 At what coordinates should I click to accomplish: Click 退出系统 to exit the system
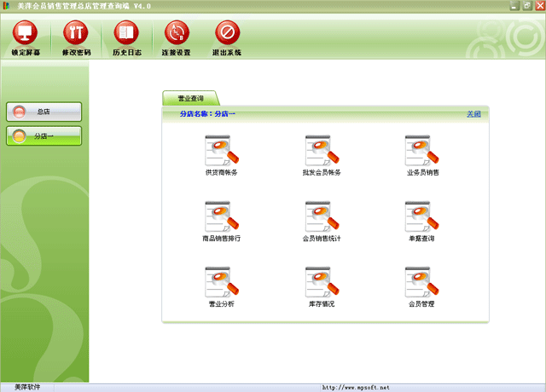click(227, 36)
